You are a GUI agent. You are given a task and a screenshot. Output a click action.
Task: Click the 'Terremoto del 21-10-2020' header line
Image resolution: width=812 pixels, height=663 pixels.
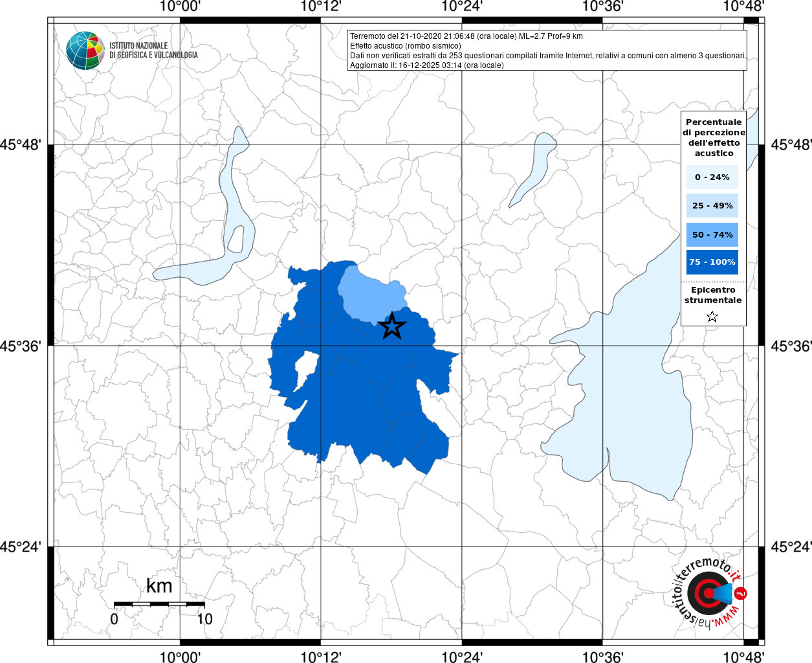(466, 36)
